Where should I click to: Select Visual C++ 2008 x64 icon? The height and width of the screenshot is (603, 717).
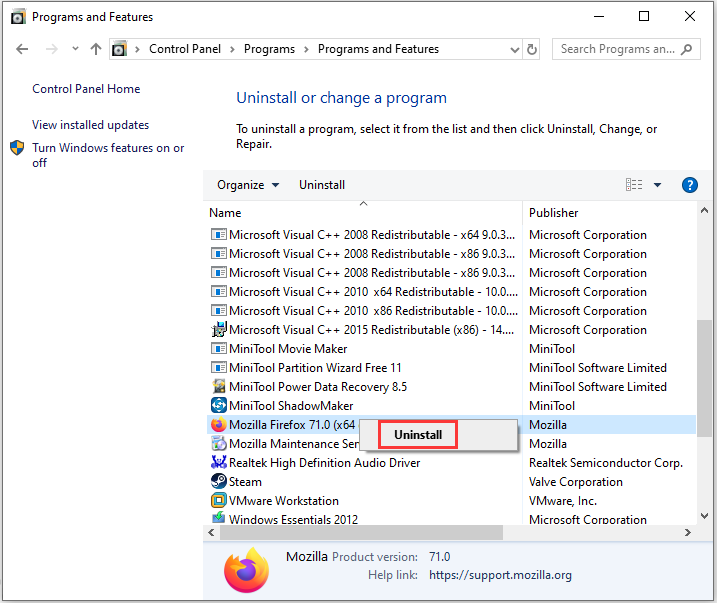click(x=219, y=235)
